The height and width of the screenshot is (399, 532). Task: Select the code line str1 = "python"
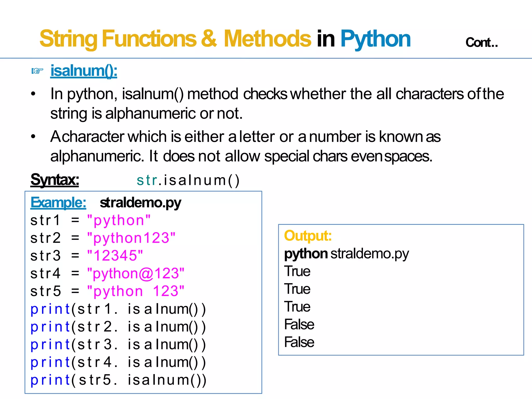click(x=90, y=221)
